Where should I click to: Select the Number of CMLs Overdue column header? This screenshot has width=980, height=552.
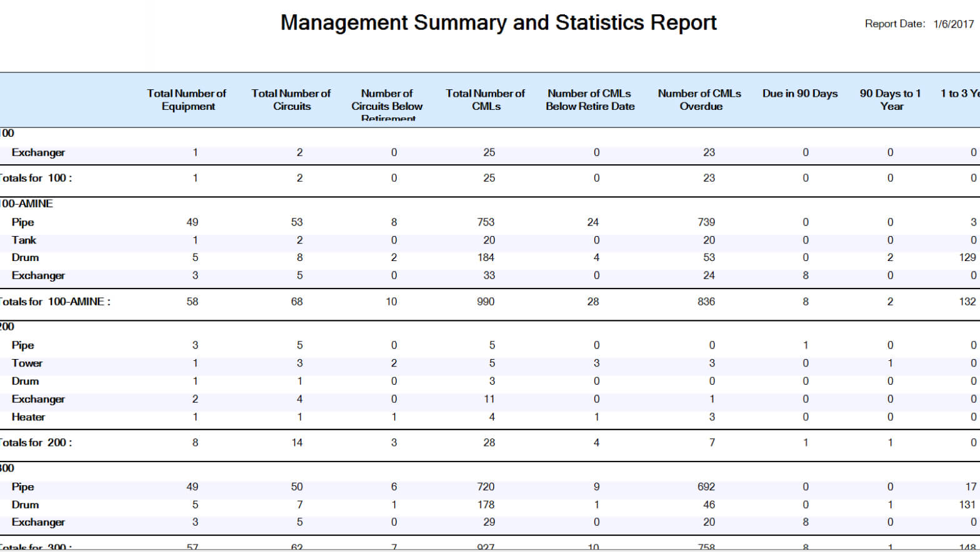click(699, 100)
